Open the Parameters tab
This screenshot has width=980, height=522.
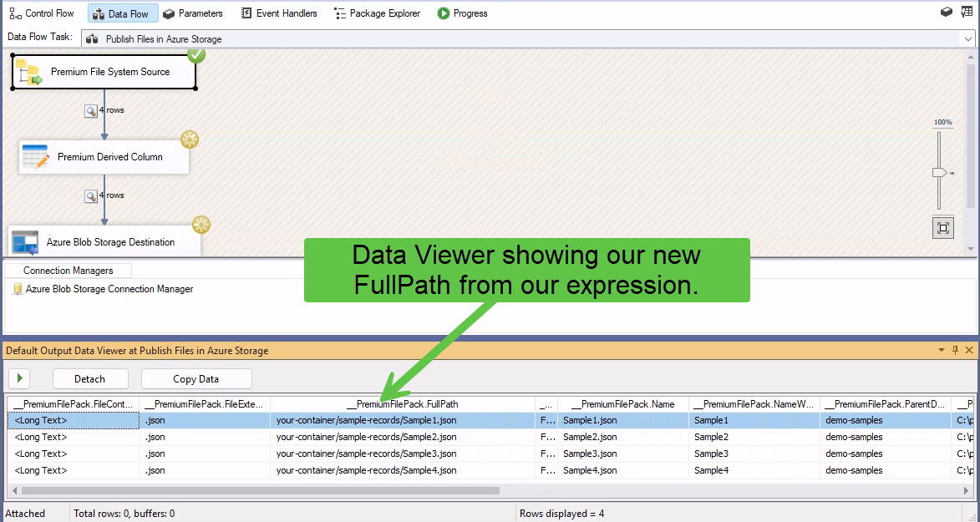pyautogui.click(x=193, y=13)
